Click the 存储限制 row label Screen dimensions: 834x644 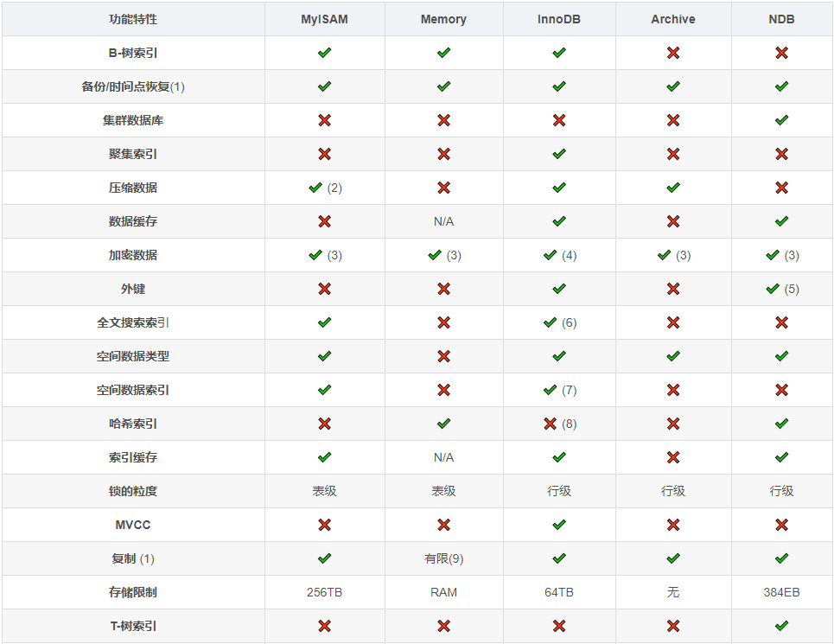(x=133, y=592)
